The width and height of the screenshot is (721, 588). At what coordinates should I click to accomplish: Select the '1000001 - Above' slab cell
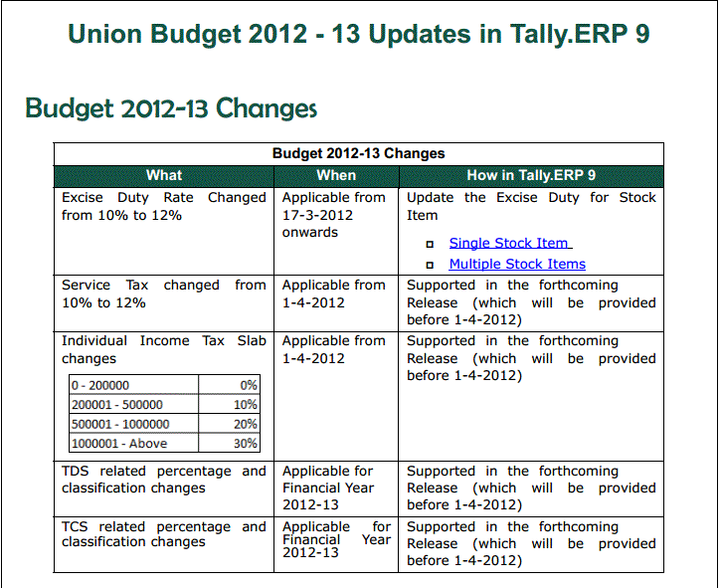pos(134,443)
